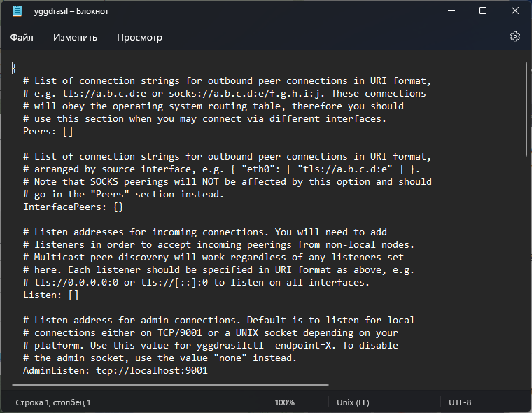Click the vertical scrollbar thumb
Screen dimensions: 532x413
click(526, 108)
